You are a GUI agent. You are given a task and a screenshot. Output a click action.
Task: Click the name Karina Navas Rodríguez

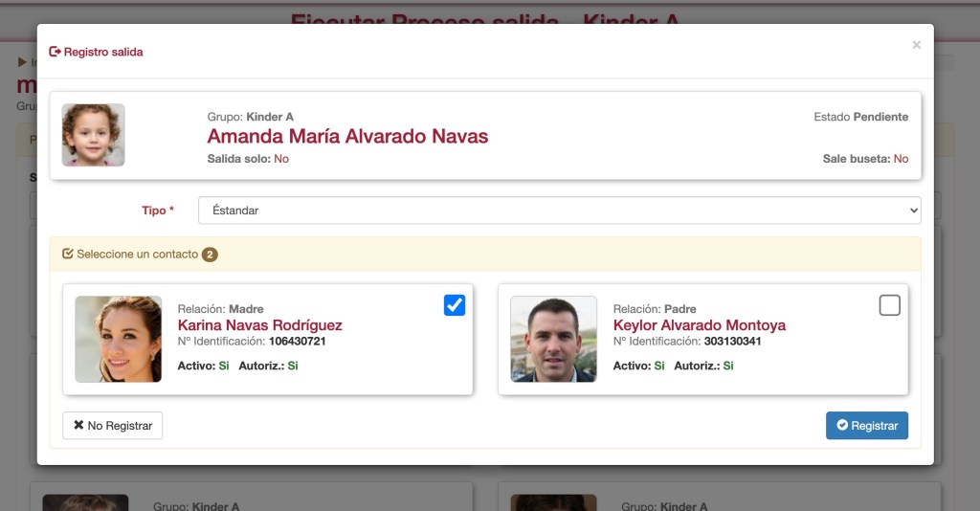pyautogui.click(x=259, y=325)
